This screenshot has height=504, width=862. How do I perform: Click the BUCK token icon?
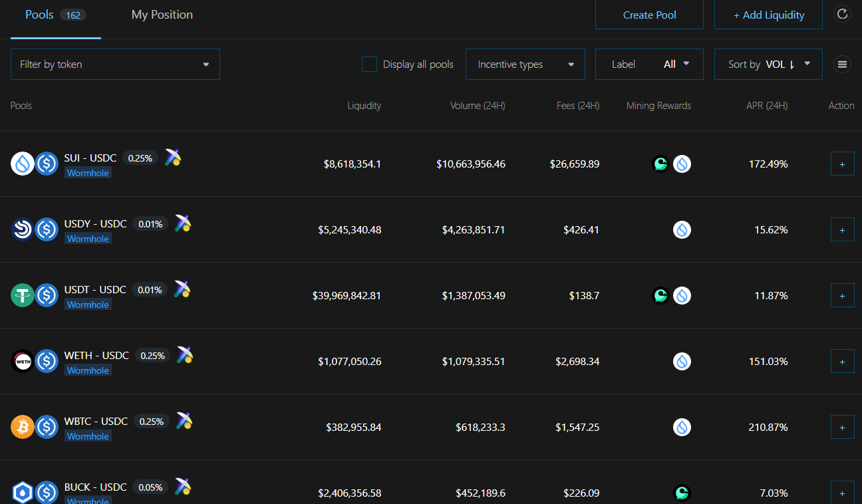click(x=23, y=493)
